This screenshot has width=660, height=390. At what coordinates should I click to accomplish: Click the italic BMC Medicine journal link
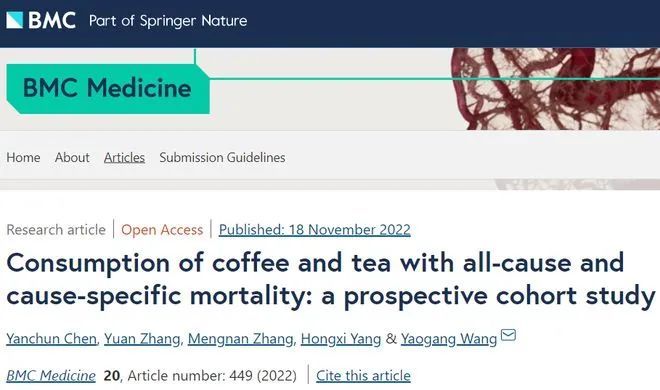coord(51,375)
